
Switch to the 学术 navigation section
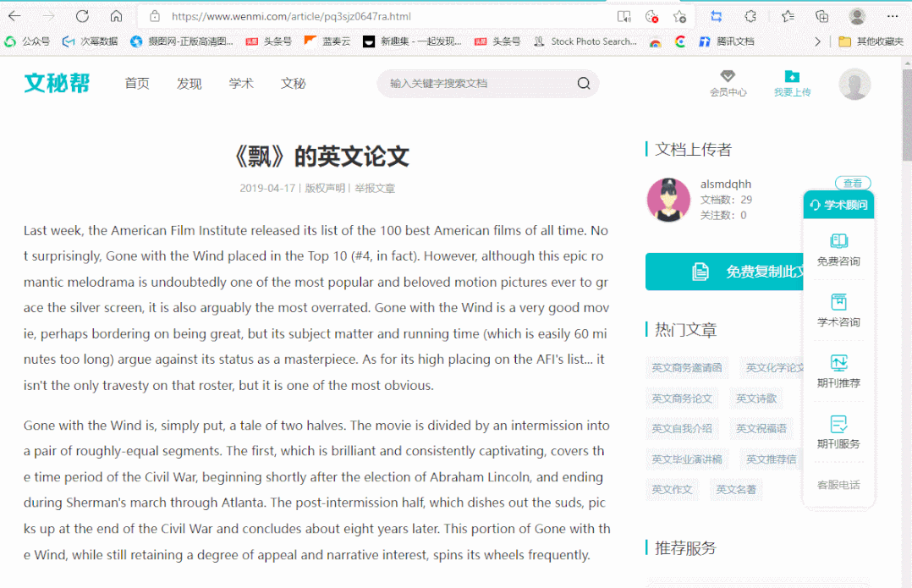click(241, 83)
